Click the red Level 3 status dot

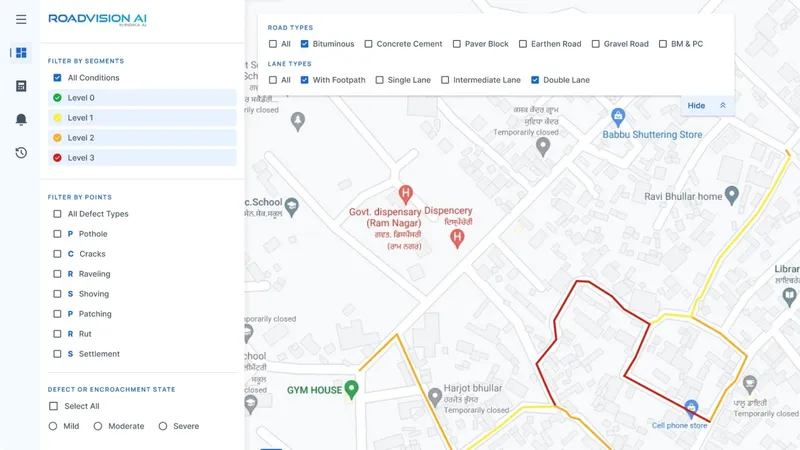pos(57,158)
